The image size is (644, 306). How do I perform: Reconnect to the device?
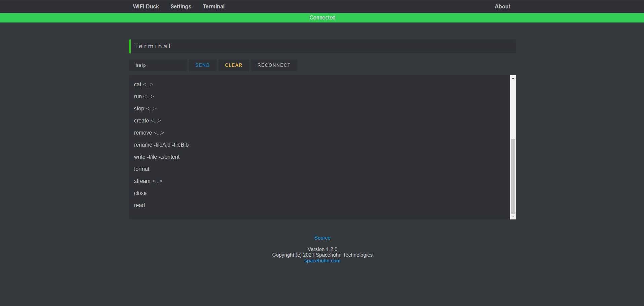pos(274,65)
